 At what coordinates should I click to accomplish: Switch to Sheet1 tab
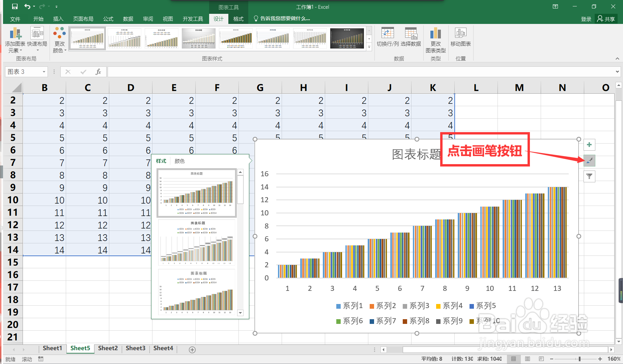(52, 348)
